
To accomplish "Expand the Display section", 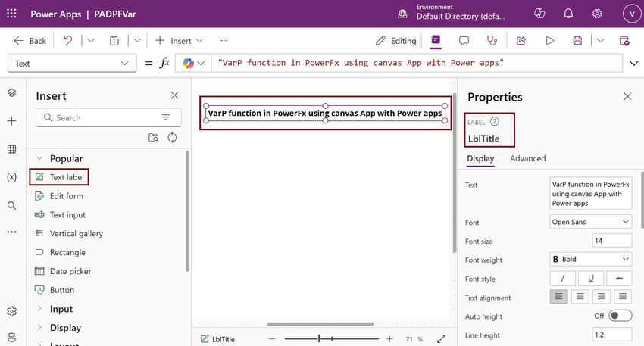I will pos(39,327).
